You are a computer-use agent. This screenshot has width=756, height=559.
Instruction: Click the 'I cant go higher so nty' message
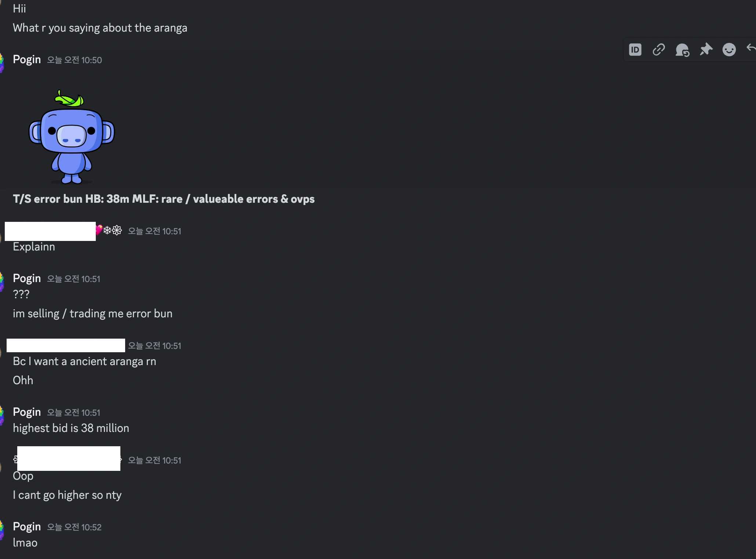(67, 495)
